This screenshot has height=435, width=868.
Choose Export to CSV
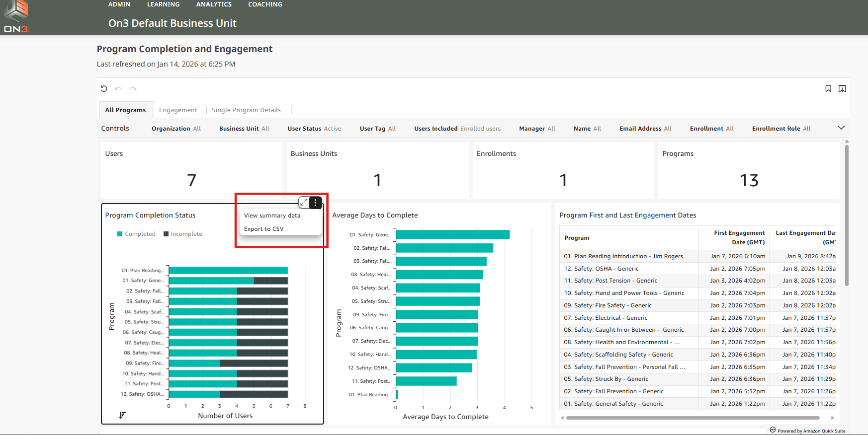coord(263,229)
